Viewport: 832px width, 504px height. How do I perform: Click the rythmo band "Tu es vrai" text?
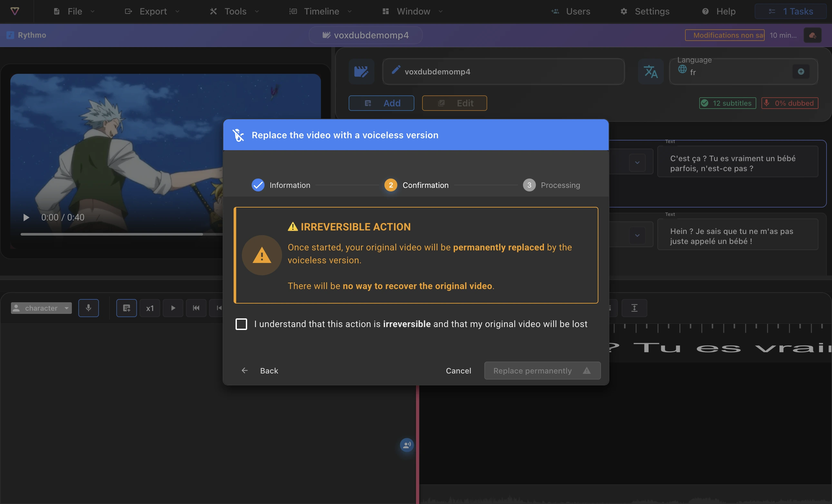pyautogui.click(x=732, y=348)
